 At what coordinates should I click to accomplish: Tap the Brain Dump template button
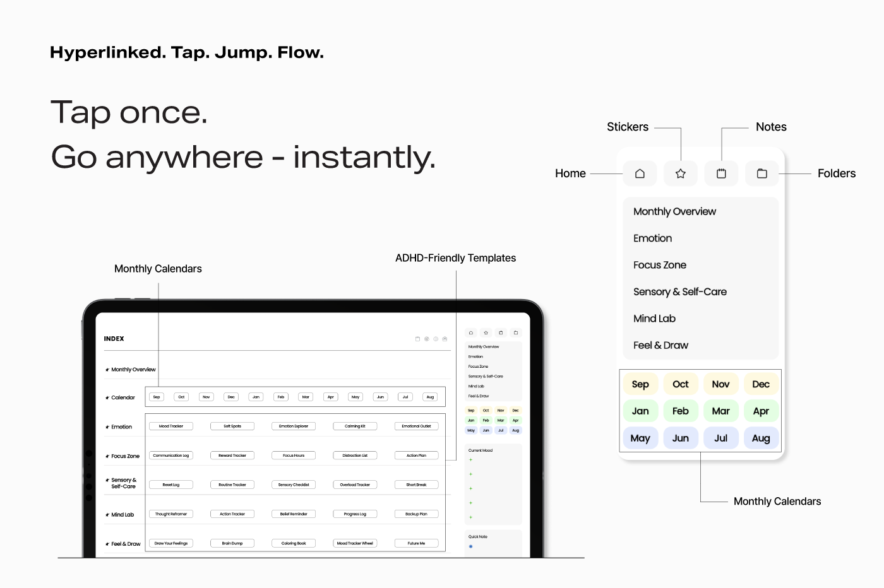pyautogui.click(x=232, y=543)
